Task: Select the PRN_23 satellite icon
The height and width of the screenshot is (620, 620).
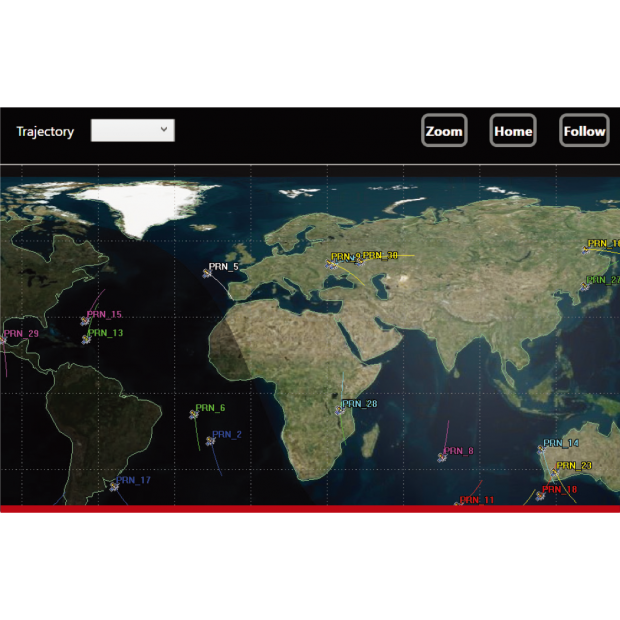Action: coord(552,472)
